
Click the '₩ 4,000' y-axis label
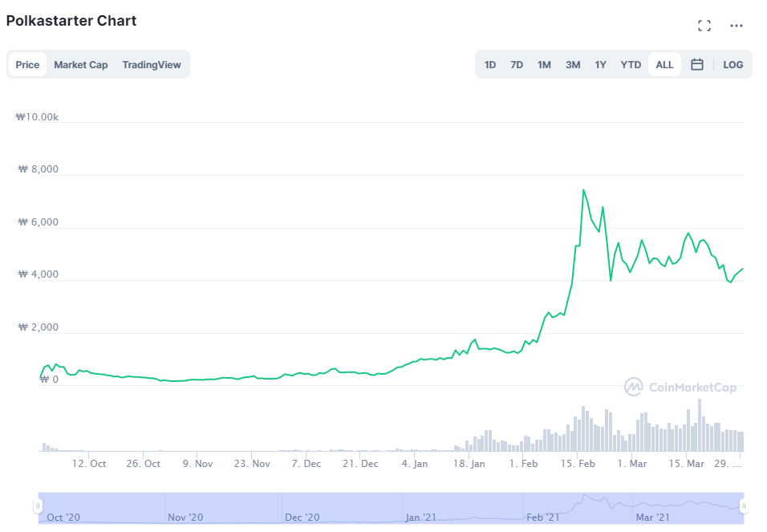pyautogui.click(x=39, y=274)
